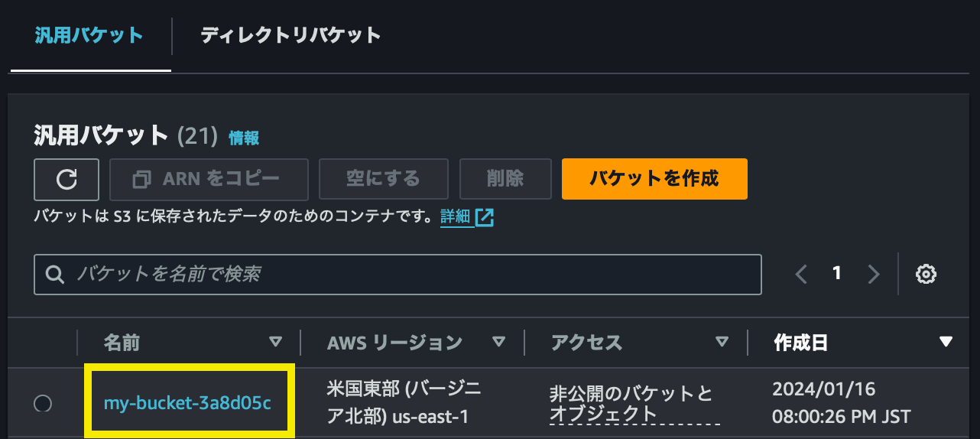
Task: Click the 詳細 learn more link
Action: click(456, 216)
